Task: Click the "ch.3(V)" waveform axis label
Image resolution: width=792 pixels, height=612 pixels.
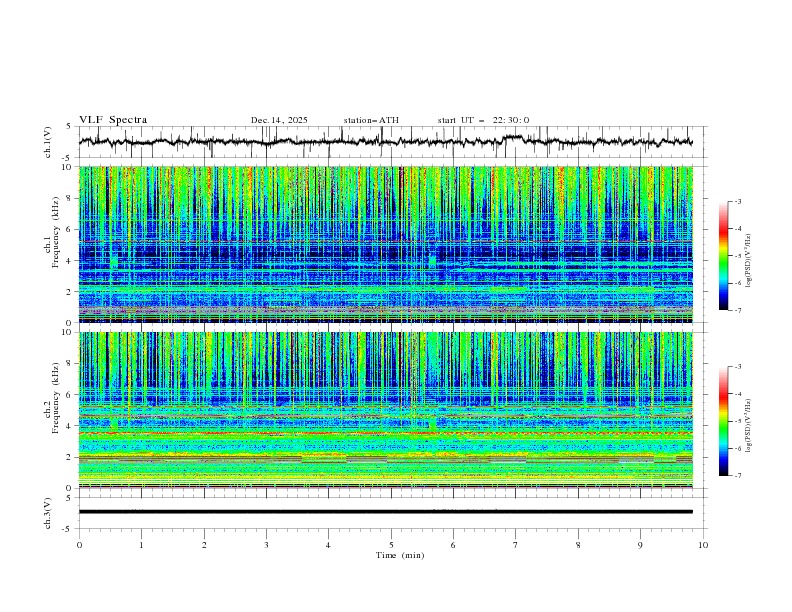Action: (x=48, y=513)
